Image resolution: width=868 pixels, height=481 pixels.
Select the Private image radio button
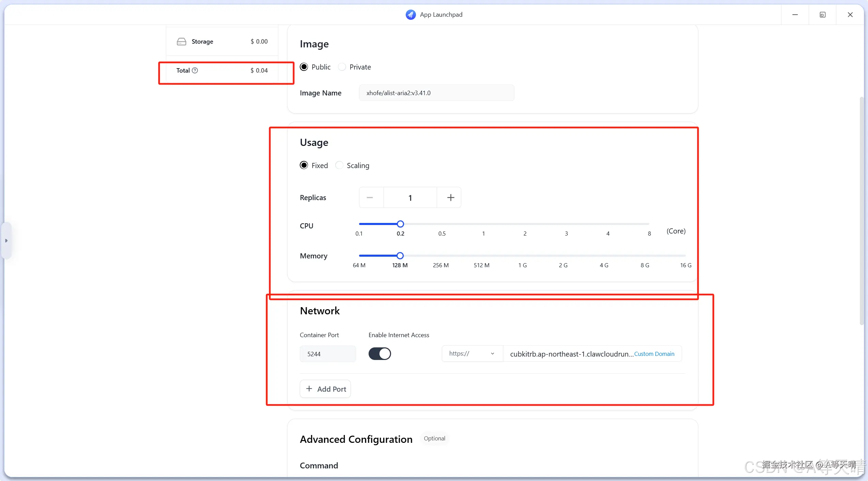coord(342,67)
